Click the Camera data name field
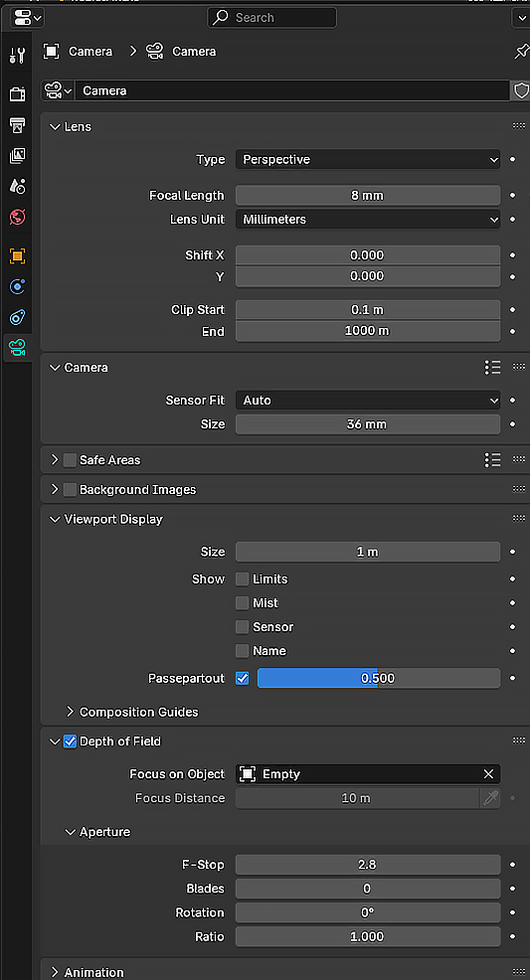 [292, 90]
